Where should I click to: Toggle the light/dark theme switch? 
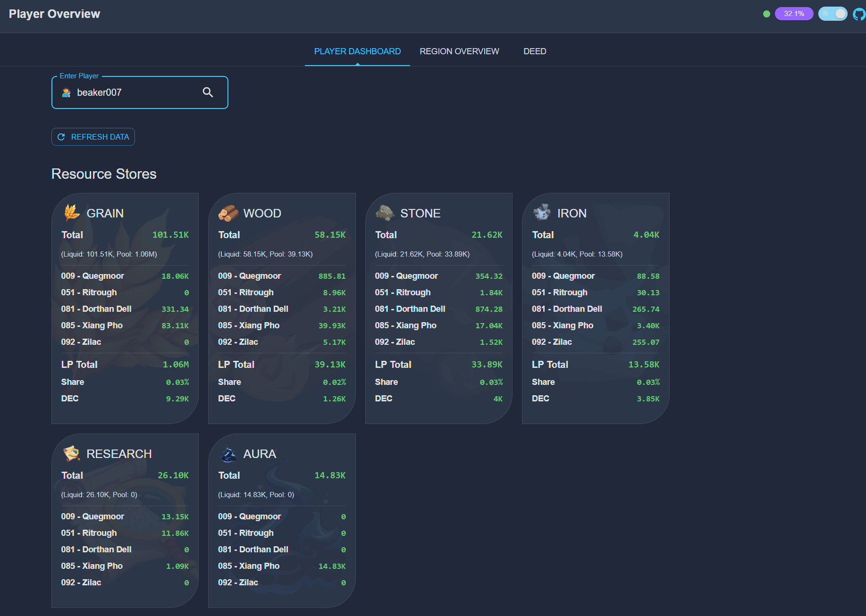(833, 14)
